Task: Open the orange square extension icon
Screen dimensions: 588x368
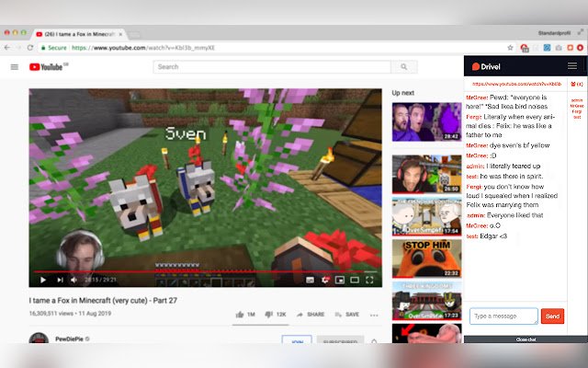Action: tap(570, 48)
